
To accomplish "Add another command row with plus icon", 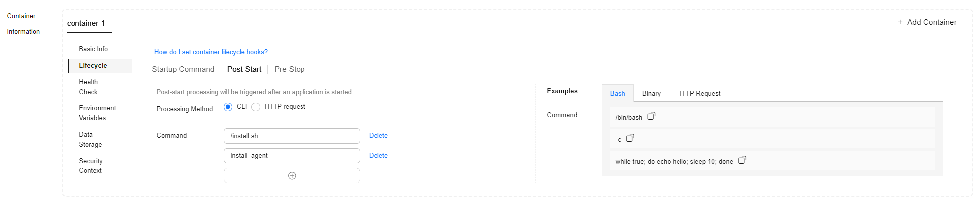I will (x=292, y=175).
